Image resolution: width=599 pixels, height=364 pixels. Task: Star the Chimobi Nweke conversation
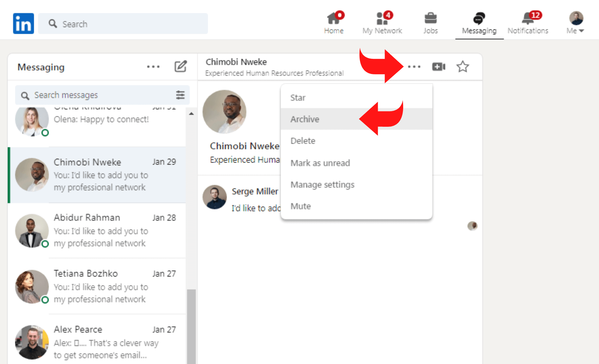coord(462,67)
